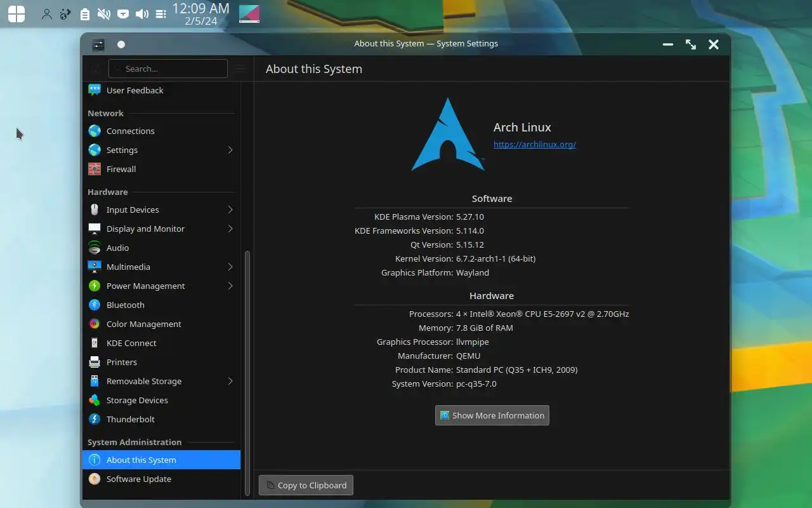The height and width of the screenshot is (508, 812).
Task: Click the user account icon in the panel
Action: 46,14
